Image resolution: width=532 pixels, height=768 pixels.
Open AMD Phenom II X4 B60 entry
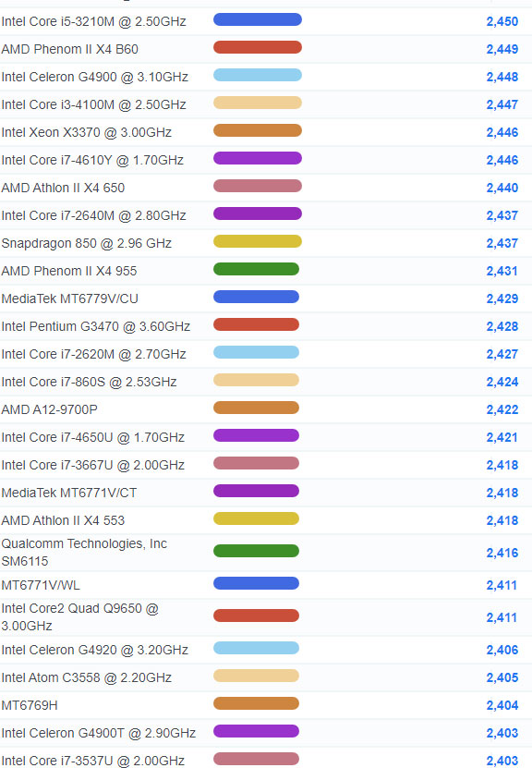click(69, 50)
